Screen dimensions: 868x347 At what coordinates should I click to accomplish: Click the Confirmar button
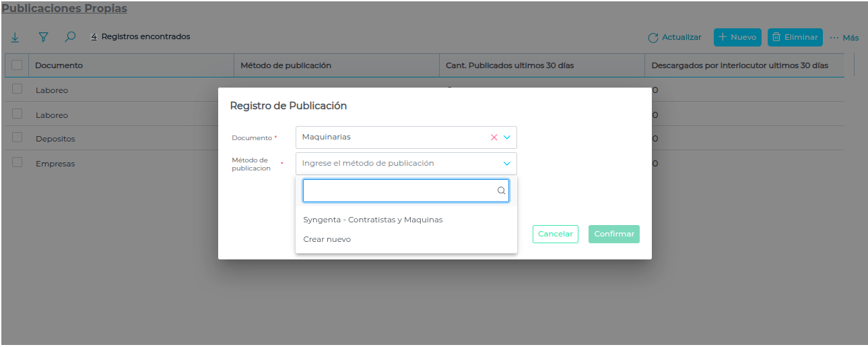click(614, 234)
